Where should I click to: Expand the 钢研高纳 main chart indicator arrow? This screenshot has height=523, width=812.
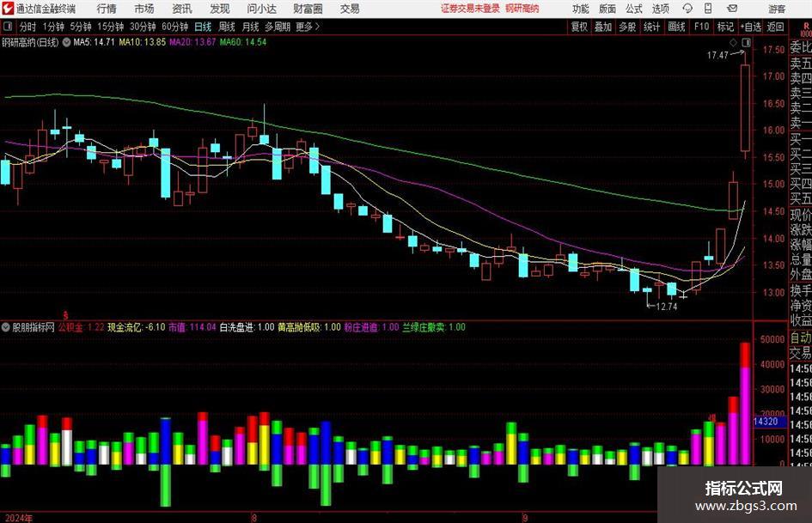click(x=66, y=42)
